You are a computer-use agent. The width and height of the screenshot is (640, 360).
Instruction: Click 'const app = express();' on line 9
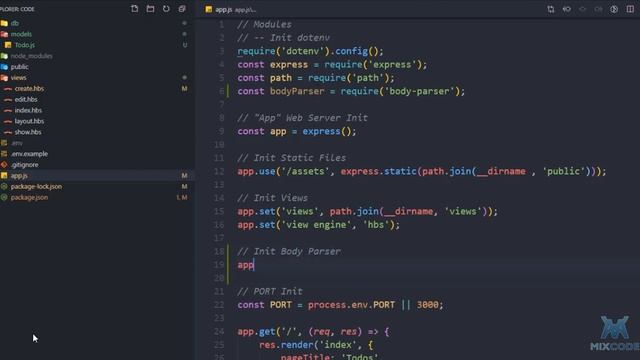click(x=297, y=131)
